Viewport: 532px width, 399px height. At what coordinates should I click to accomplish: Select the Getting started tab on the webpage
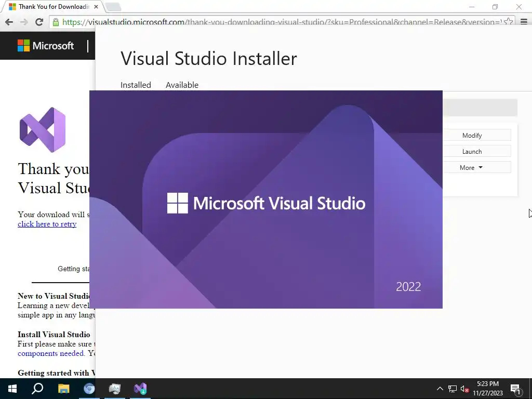click(74, 269)
